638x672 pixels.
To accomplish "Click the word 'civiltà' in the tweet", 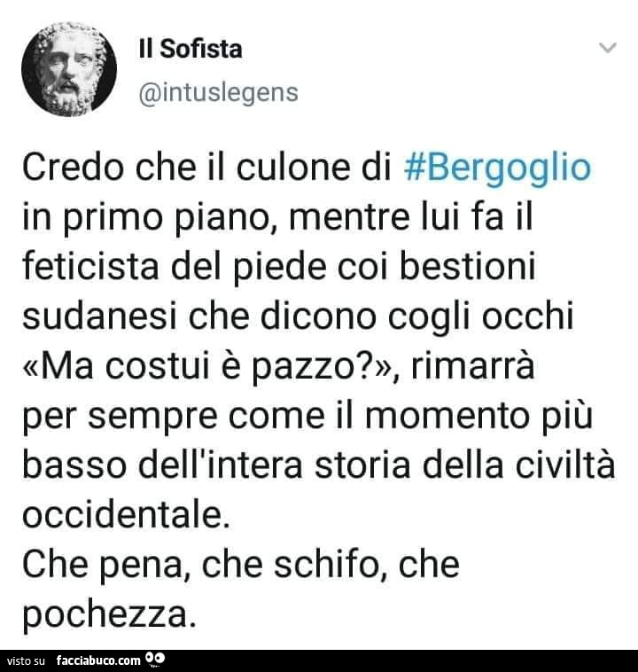I will (x=565, y=465).
